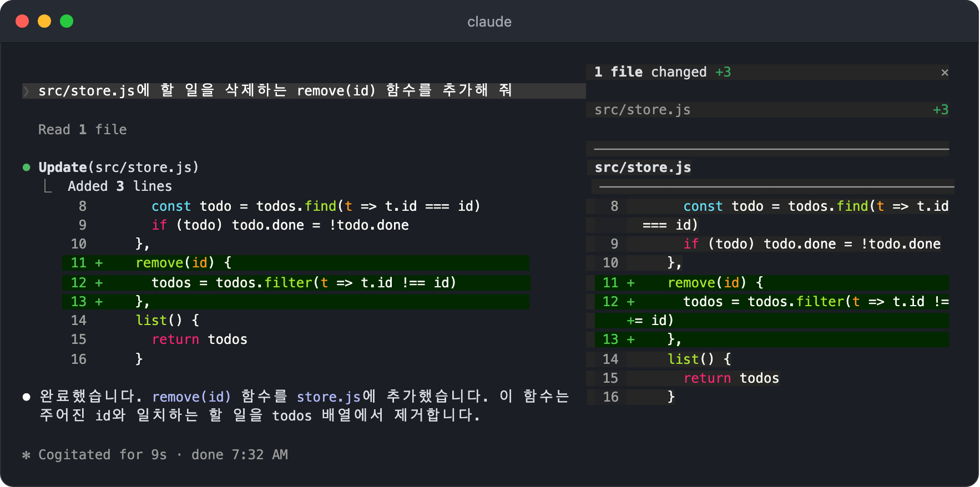The width and height of the screenshot is (980, 487).
Task: Click the "+3" count next to "1 file changed"
Action: coord(723,72)
